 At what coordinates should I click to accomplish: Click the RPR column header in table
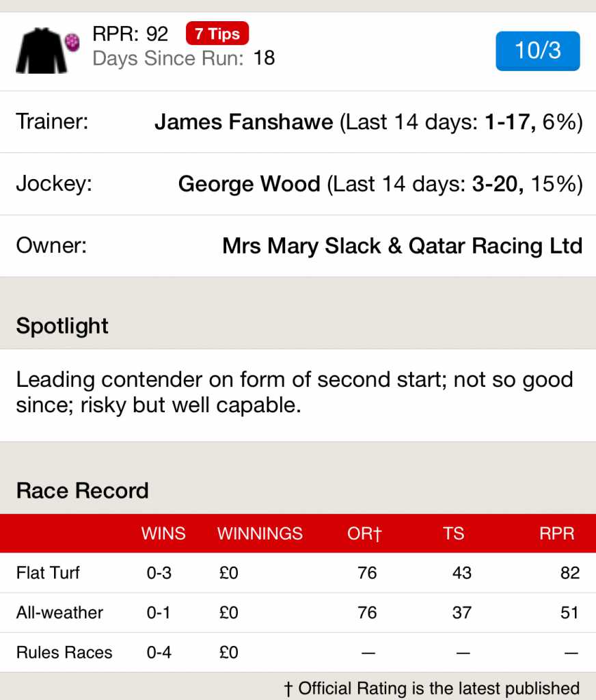point(557,534)
